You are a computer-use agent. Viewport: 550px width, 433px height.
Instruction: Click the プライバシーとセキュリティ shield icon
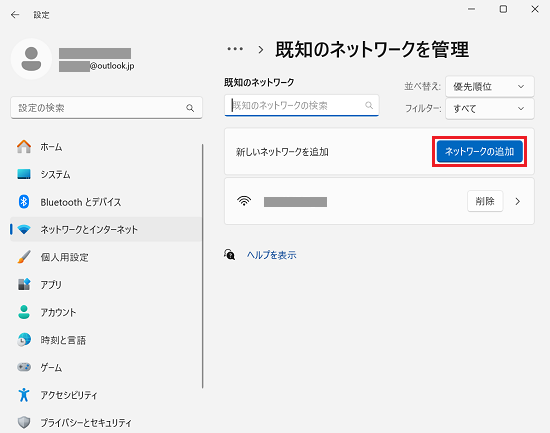tap(24, 422)
